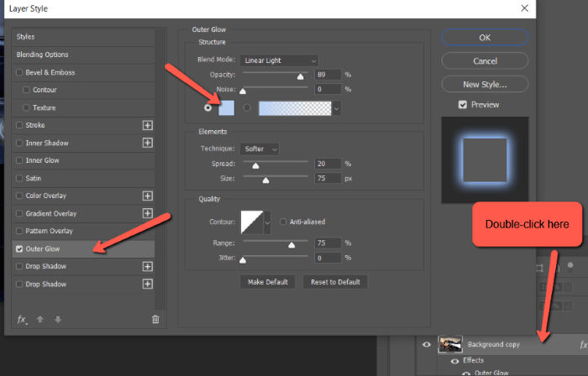Enable the Bevel & Emboss checkbox
Viewport: 588px width, 376px height.
[x=19, y=72]
